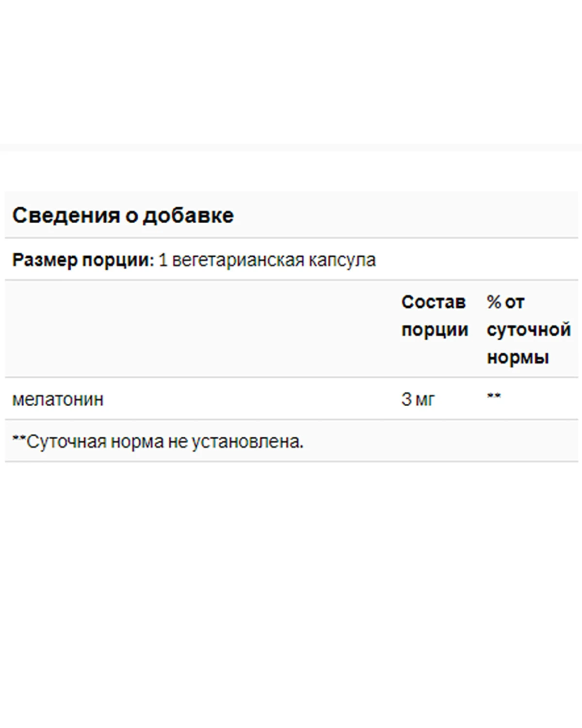582x728 pixels.
Task: Select the 'суточной' header word
Action: coord(529,330)
